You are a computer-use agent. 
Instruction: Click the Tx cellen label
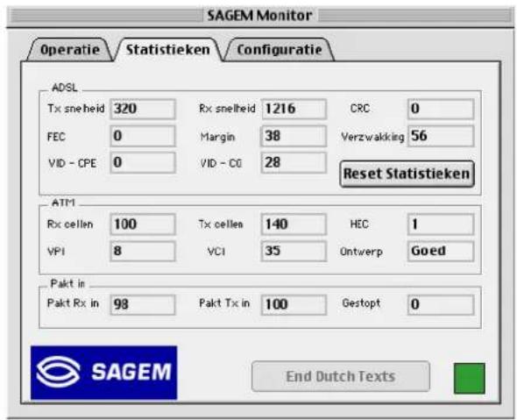coord(221,224)
